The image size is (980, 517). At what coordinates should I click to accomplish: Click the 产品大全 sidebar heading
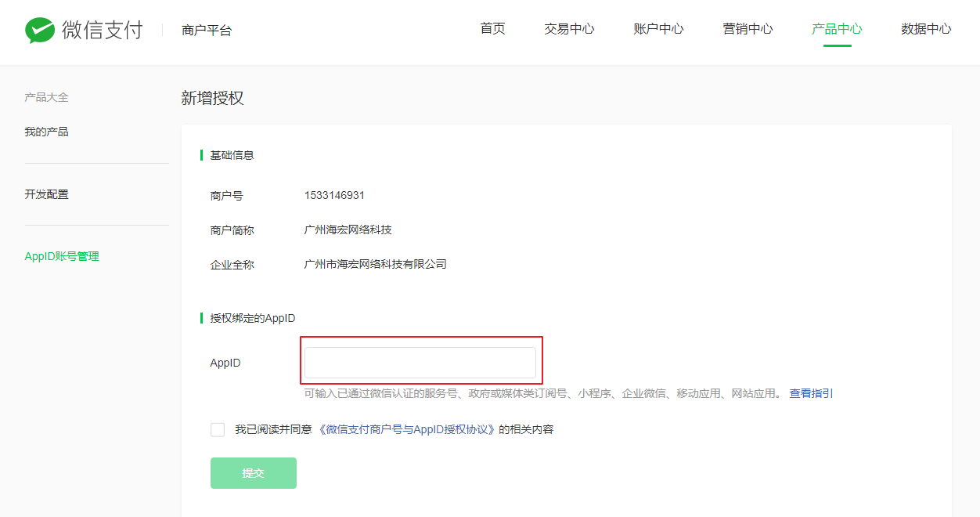coord(47,97)
